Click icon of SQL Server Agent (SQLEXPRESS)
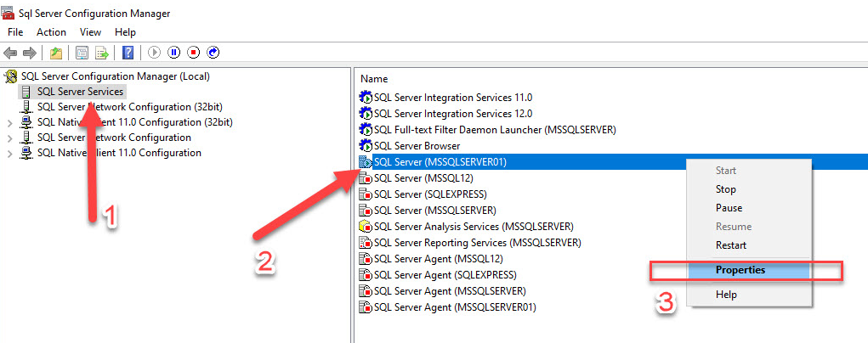The height and width of the screenshot is (343, 868). tap(366, 274)
